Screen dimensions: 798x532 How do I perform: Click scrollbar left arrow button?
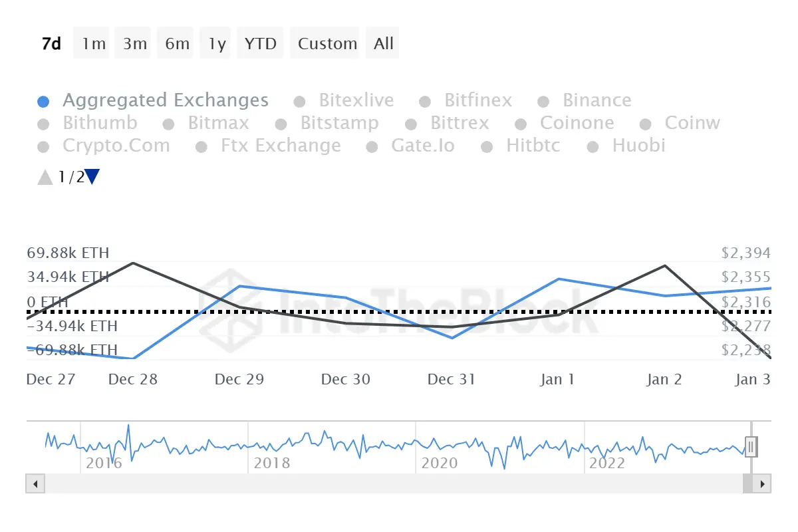pos(35,483)
